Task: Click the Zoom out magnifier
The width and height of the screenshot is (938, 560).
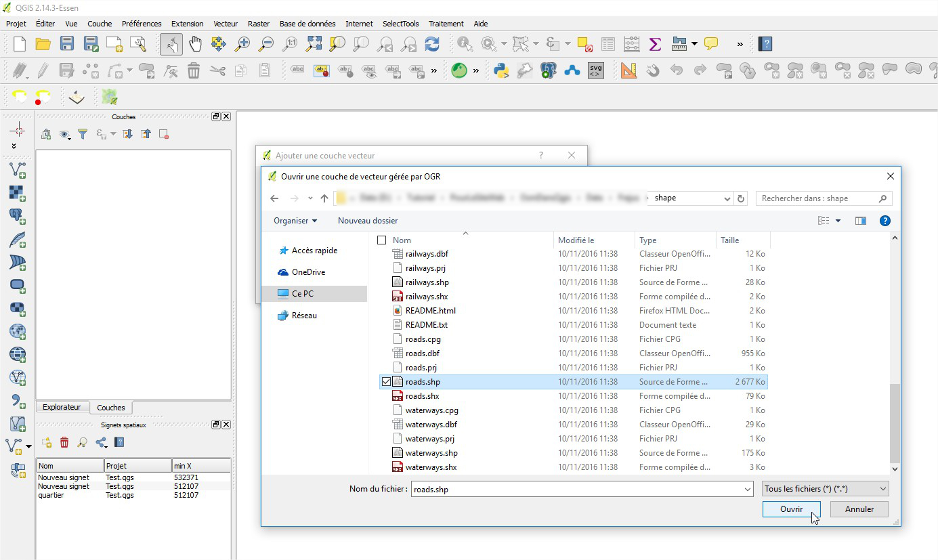Action: pyautogui.click(x=266, y=44)
